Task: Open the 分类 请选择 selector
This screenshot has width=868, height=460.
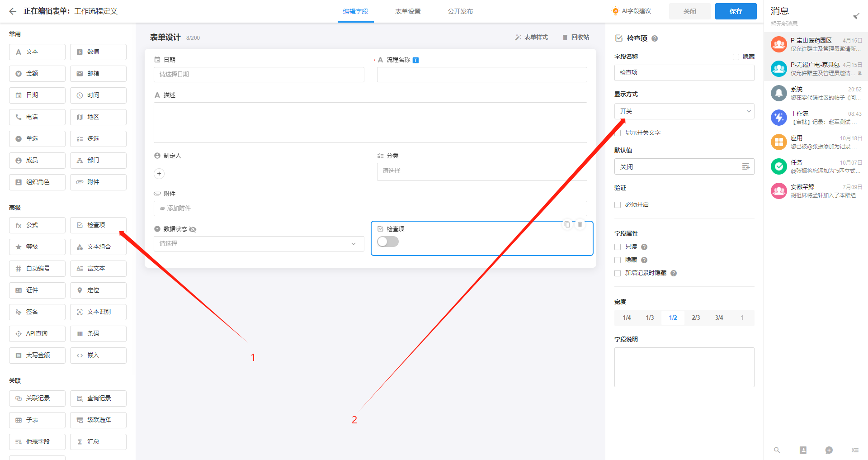Action: pos(482,172)
